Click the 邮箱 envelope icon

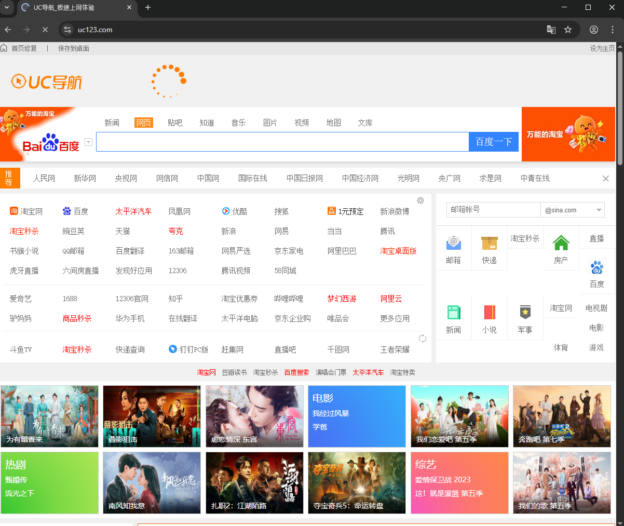453,243
